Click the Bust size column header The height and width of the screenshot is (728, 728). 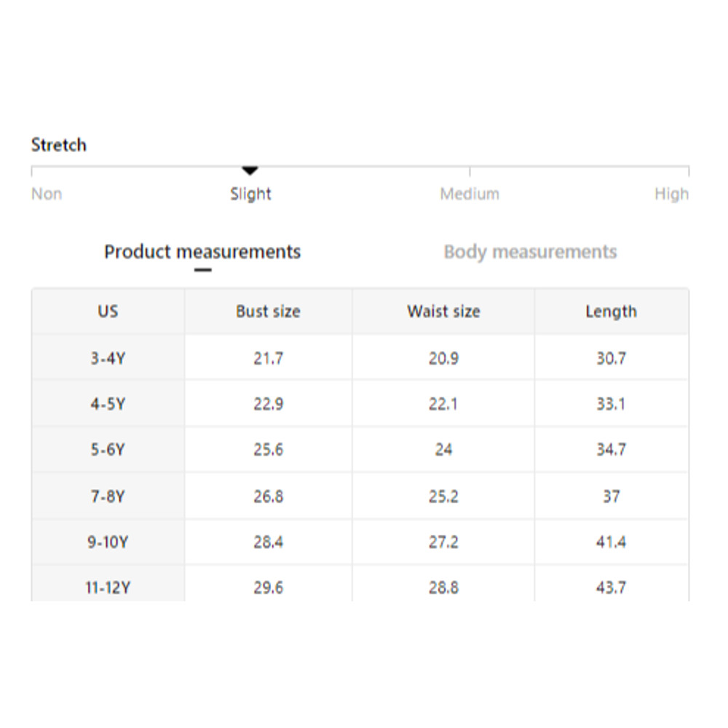click(x=268, y=312)
